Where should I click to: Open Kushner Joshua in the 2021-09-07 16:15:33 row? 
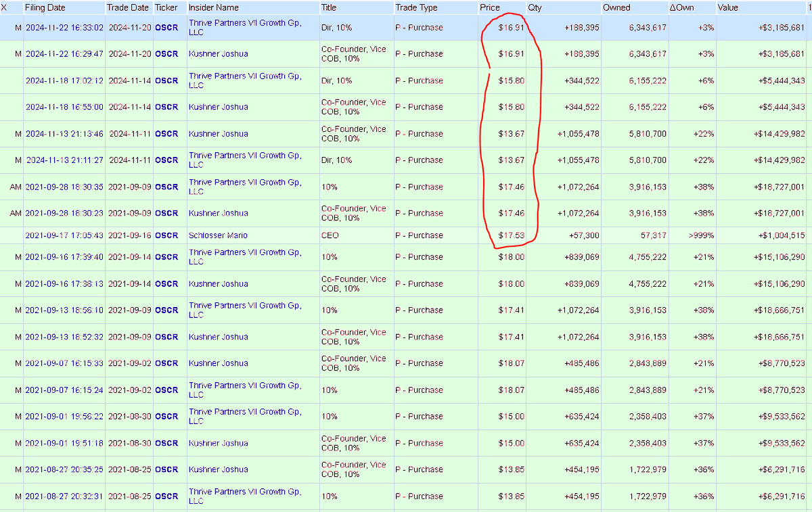pos(218,363)
